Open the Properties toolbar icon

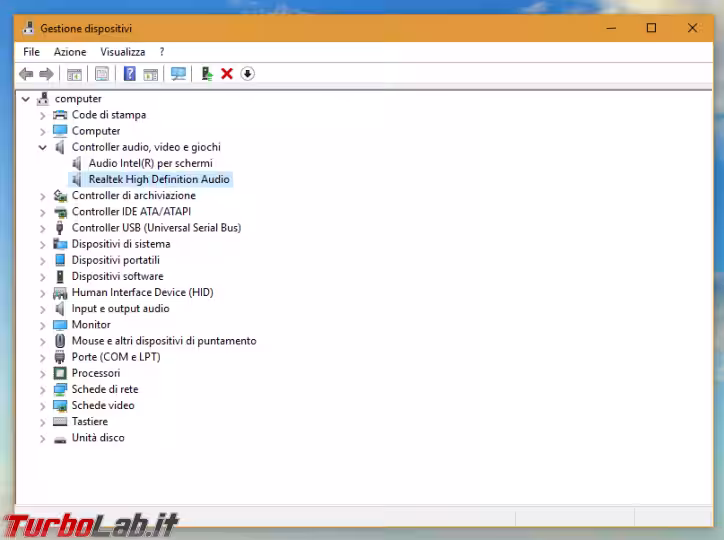pyautogui.click(x=102, y=74)
